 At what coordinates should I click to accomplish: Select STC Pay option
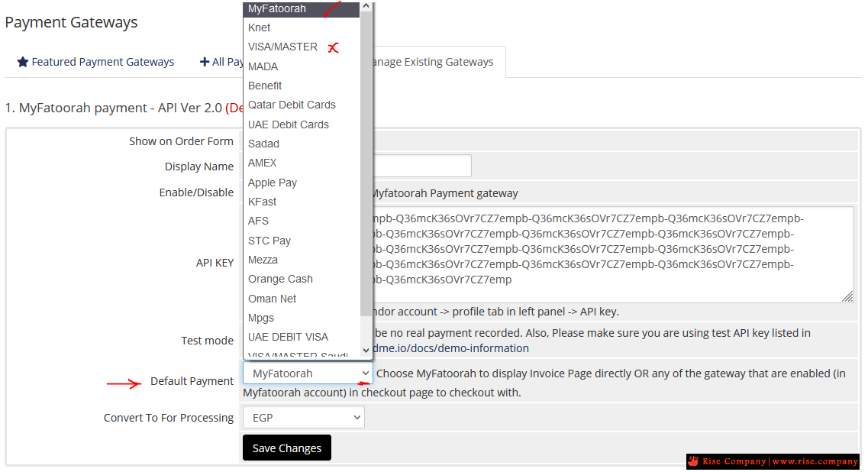[x=302, y=241]
